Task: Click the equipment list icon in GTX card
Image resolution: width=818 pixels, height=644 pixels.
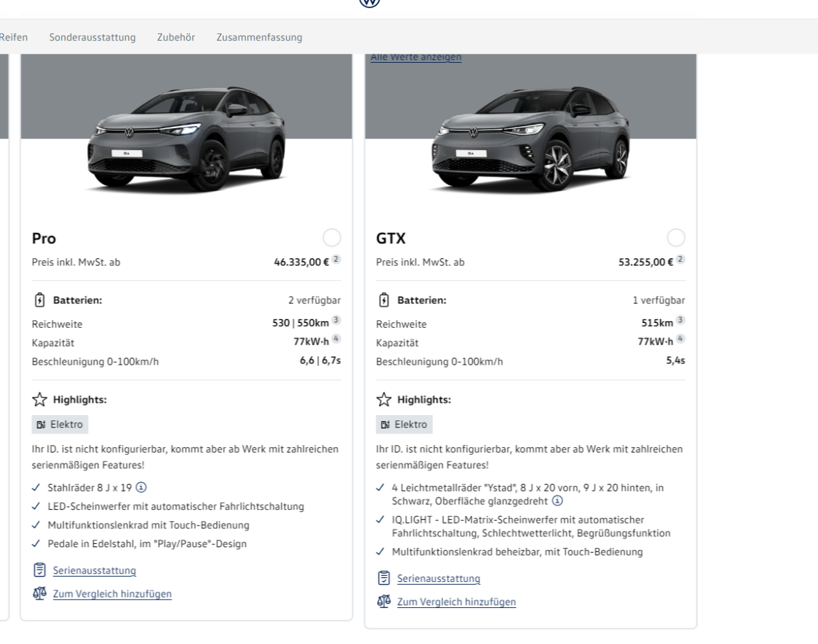Action: (x=384, y=578)
